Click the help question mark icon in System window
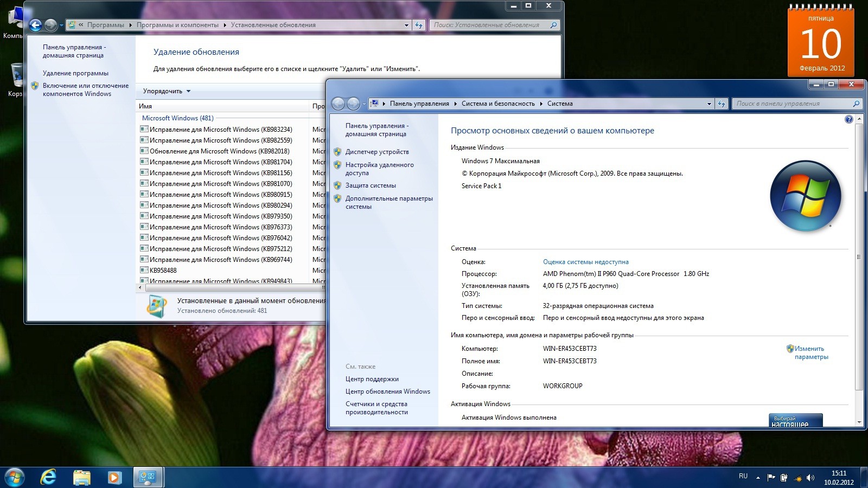This screenshot has height=488, width=868. 849,119
